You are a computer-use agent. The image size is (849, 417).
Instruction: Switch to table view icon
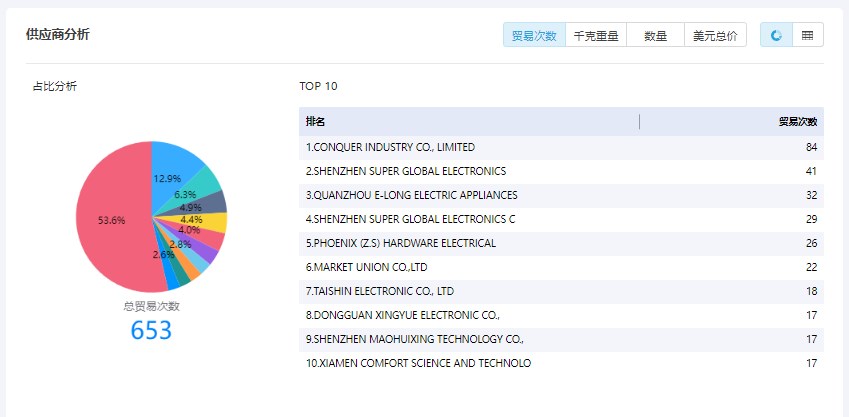tap(808, 35)
